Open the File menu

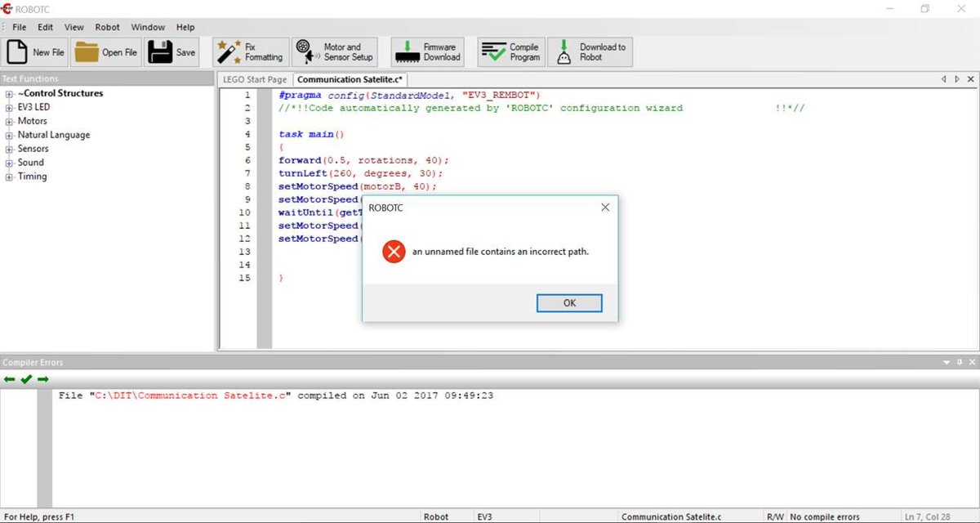pos(20,27)
